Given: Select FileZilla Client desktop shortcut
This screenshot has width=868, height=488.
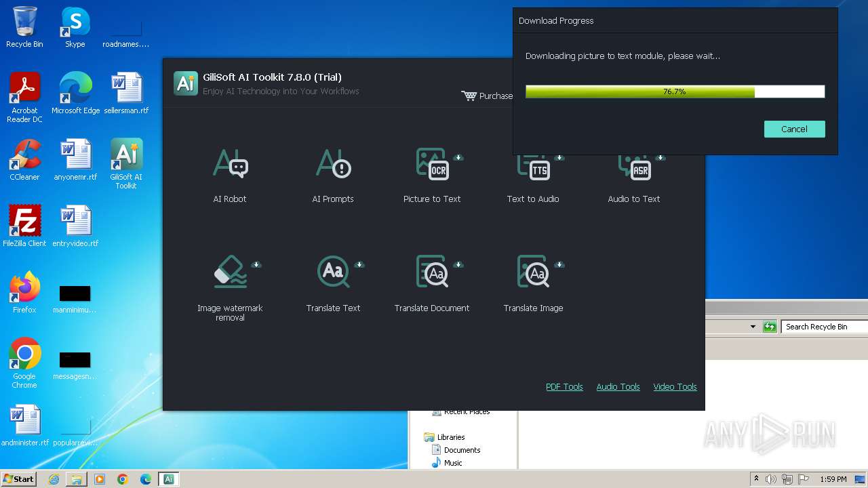Looking at the screenshot, I should (24, 226).
